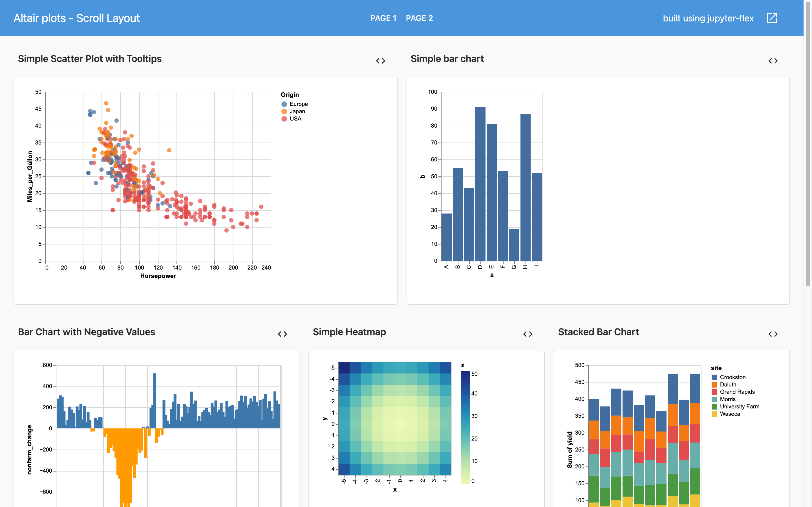Open source code for Simple Scatter Plot
Screen dimensions: 812x507
pyautogui.click(x=381, y=61)
